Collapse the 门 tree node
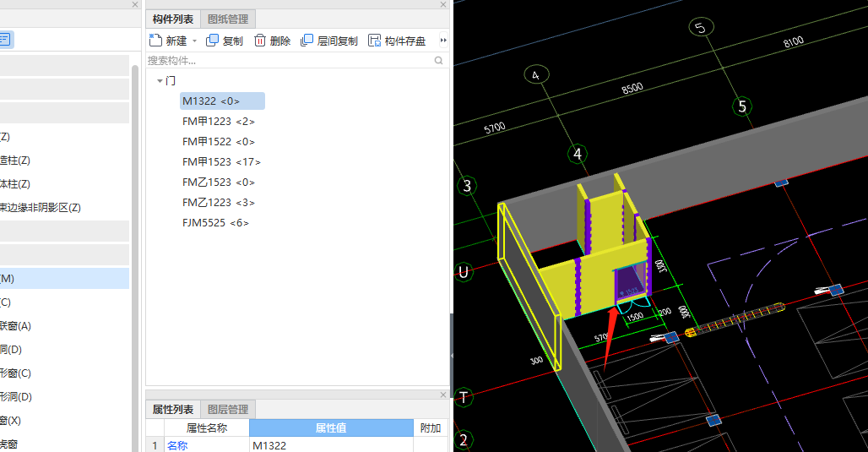868x452 pixels. tap(160, 81)
